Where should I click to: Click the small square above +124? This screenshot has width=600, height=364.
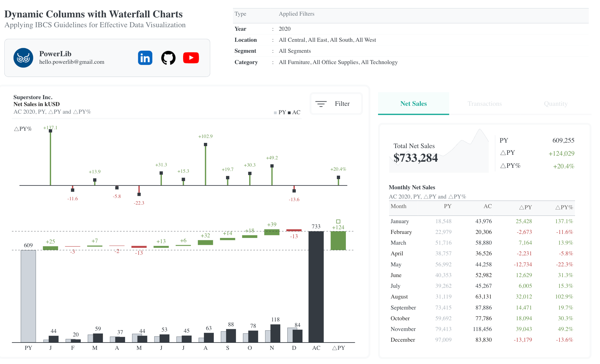click(x=338, y=221)
